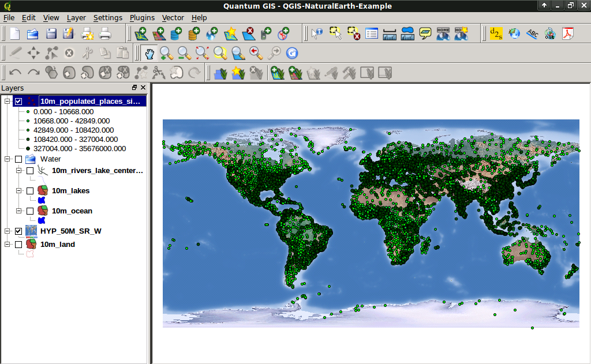Click the Zoom Full extent icon

203,53
